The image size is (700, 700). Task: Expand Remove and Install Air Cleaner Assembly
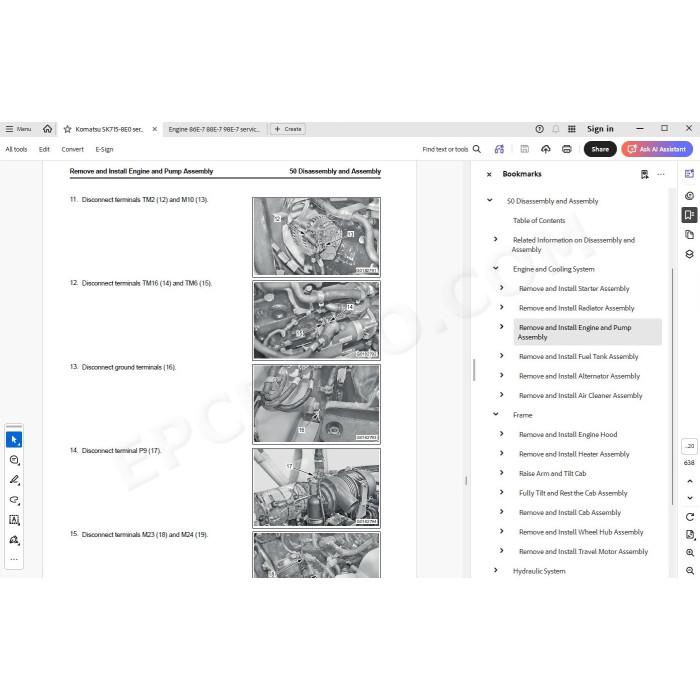tap(501, 395)
